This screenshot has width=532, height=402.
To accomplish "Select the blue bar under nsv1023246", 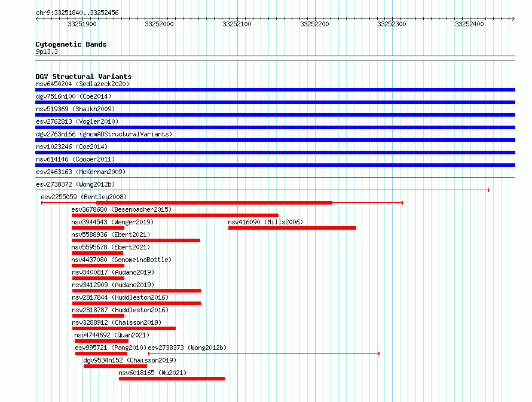I will tap(275, 153).
